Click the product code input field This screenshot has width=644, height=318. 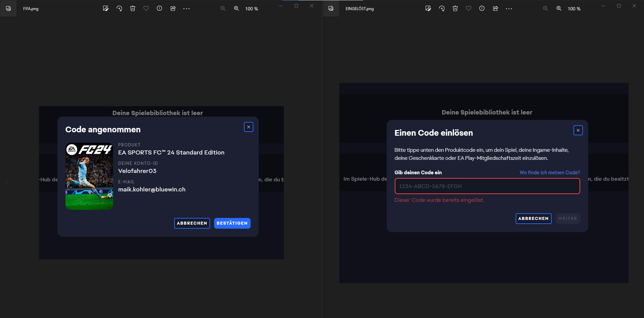coord(487,186)
